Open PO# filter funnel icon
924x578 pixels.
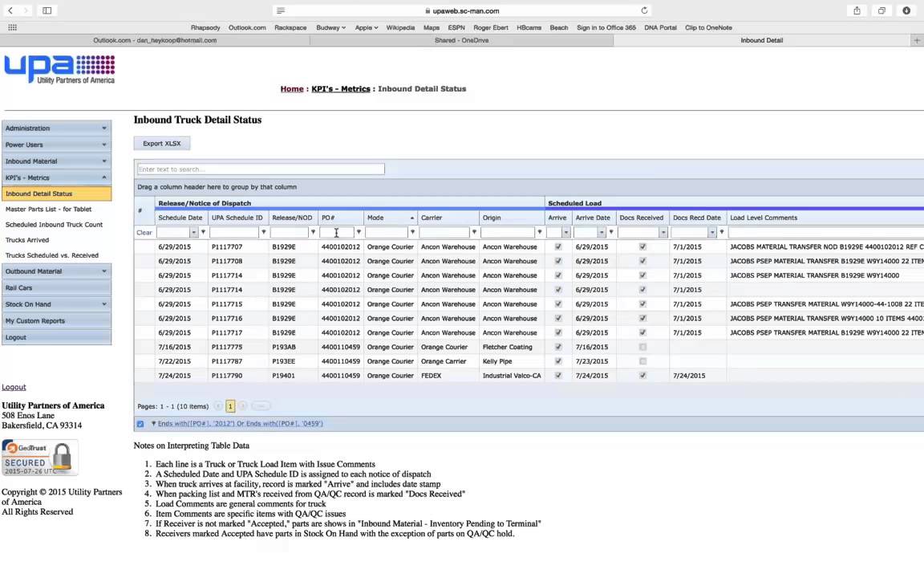359,232
